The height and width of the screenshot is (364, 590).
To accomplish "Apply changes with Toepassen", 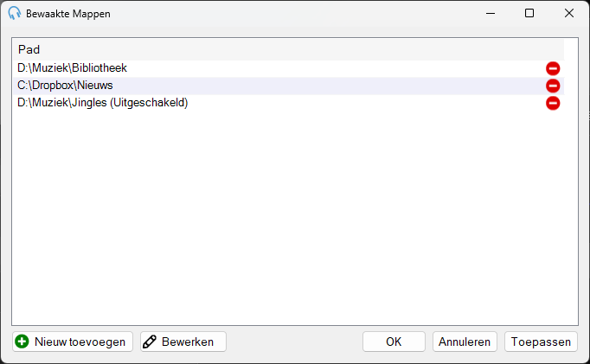I will pos(541,342).
